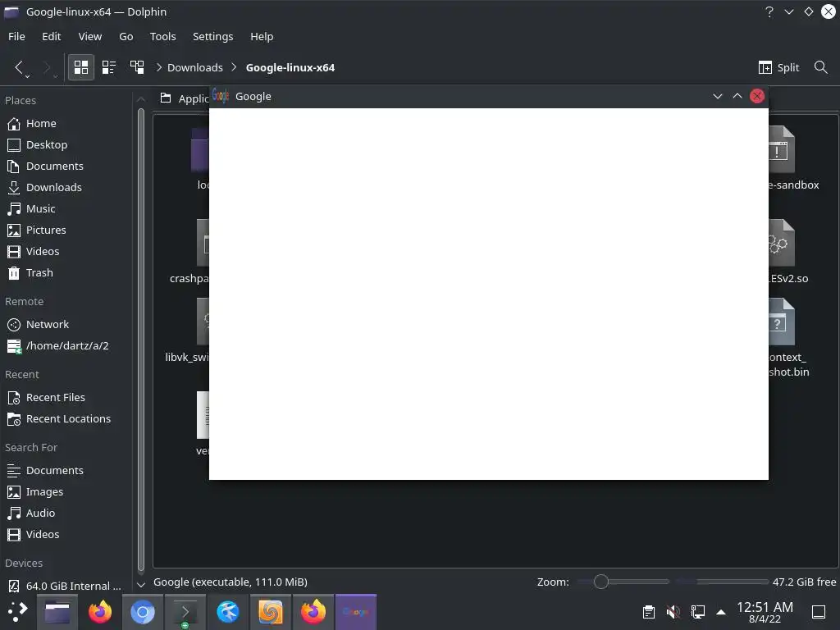
Task: Expand breadcrumb arrow before Google-linux-x64
Action: 234,67
